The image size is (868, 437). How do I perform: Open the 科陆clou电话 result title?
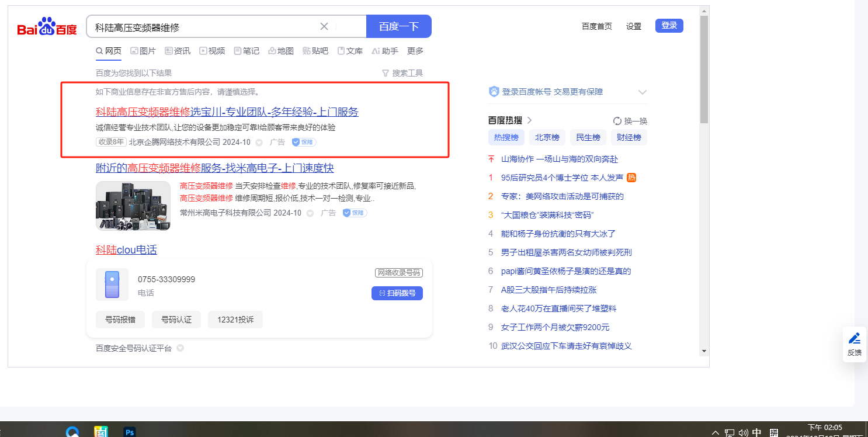click(126, 250)
